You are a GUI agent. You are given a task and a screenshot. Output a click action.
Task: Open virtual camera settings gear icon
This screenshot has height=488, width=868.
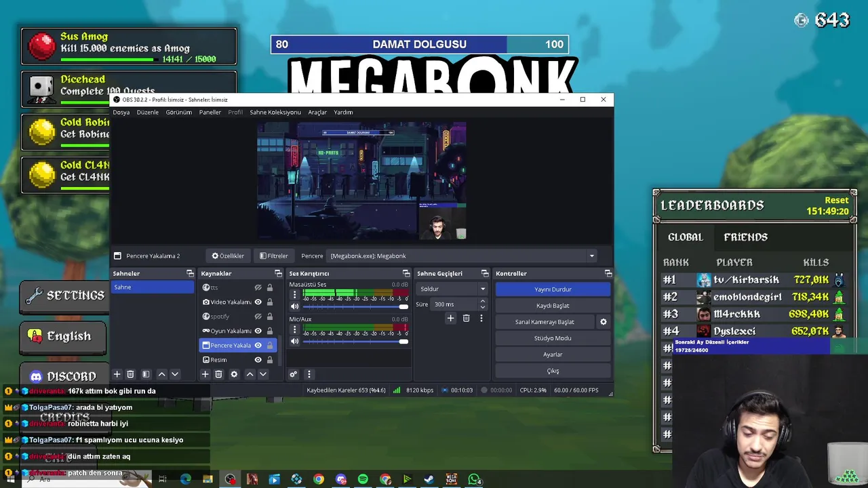click(x=604, y=322)
